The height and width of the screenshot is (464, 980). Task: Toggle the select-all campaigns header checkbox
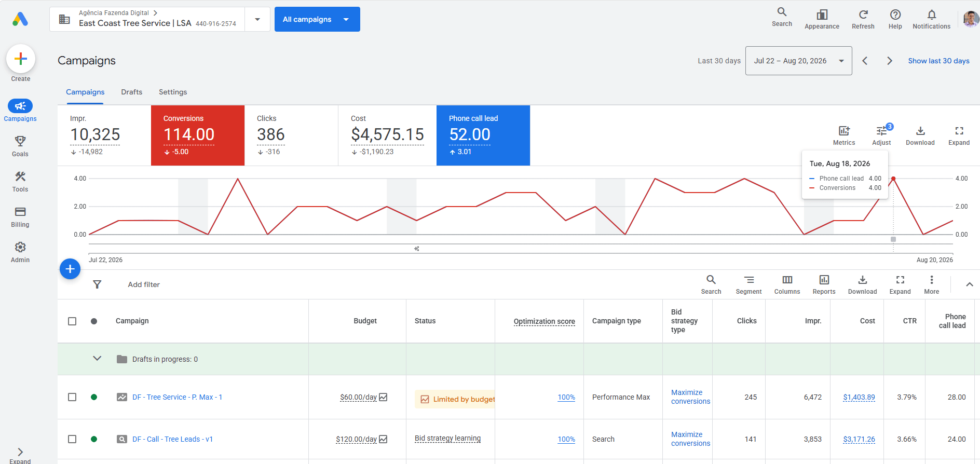point(72,321)
